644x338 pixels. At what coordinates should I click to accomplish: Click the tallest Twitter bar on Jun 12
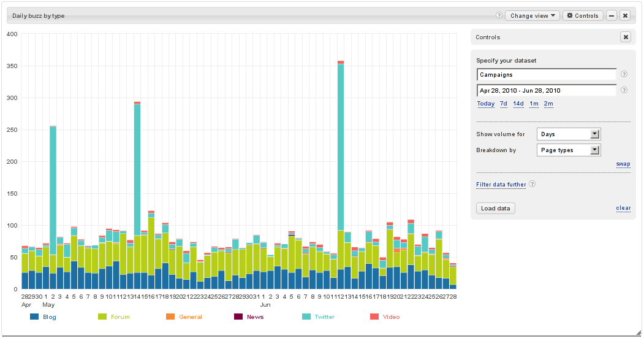(x=341, y=147)
